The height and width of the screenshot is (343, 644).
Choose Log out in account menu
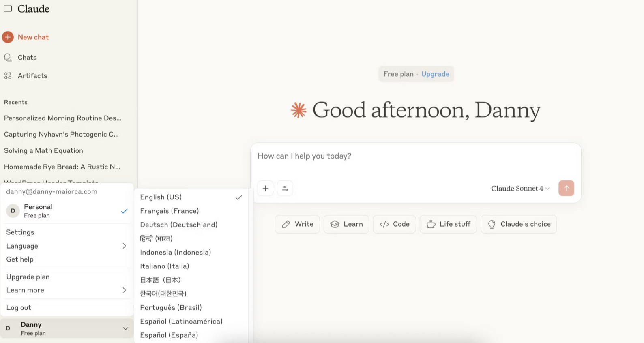pos(19,308)
